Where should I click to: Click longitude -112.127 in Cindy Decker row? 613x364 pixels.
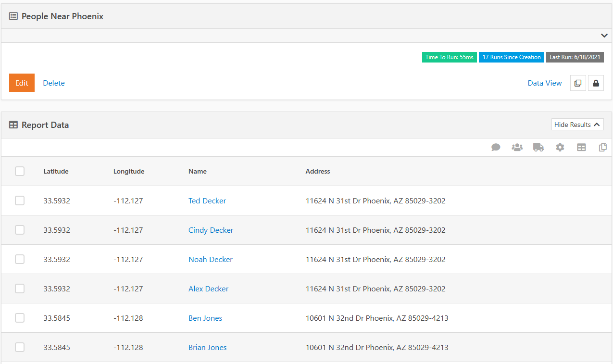click(128, 230)
